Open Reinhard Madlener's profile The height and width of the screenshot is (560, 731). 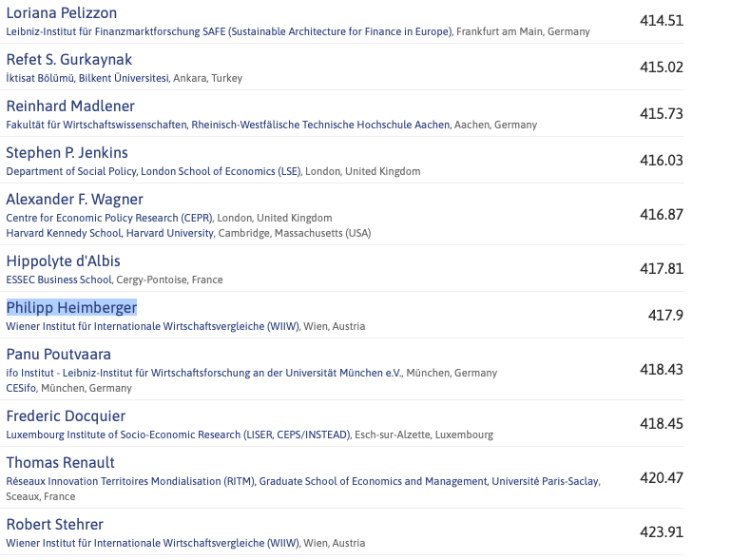(x=70, y=106)
